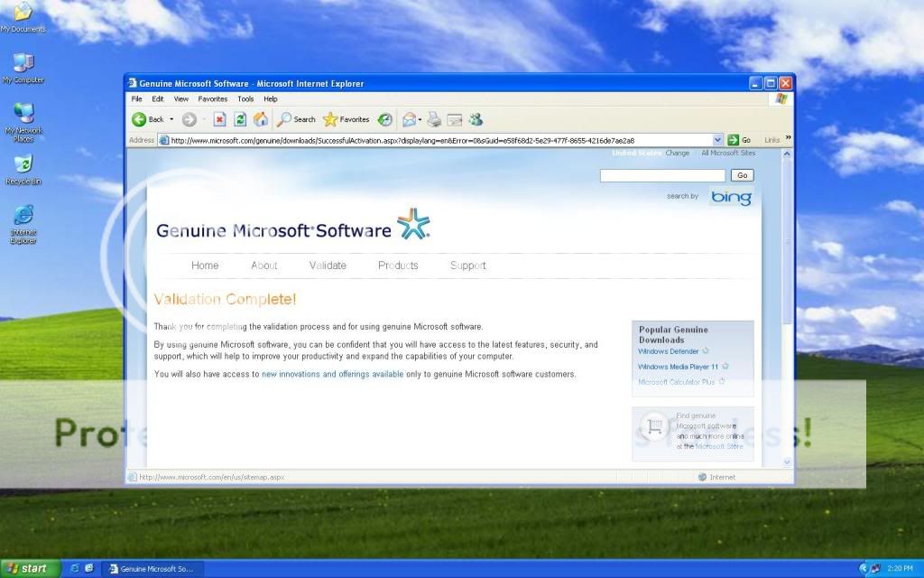The image size is (924, 578).
Task: Click the page scrollbar up arrow
Action: [x=787, y=153]
